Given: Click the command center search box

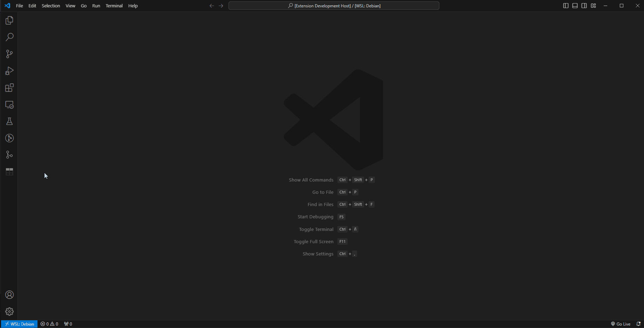Looking at the screenshot, I should pos(334,6).
